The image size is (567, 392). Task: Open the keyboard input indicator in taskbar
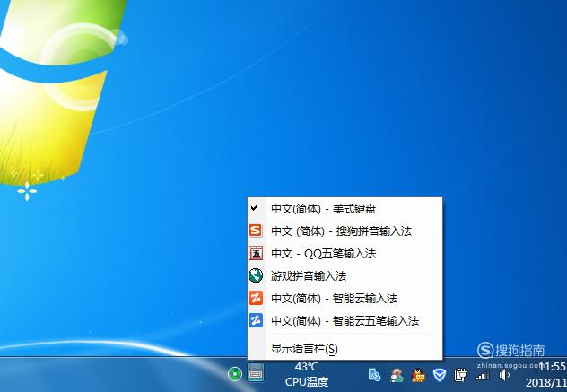click(x=256, y=372)
